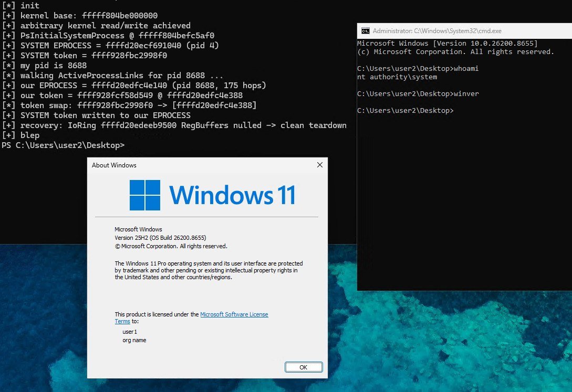572x392 pixels.
Task: Click the 'kernel base' line in PowerShell
Action: [79, 15]
